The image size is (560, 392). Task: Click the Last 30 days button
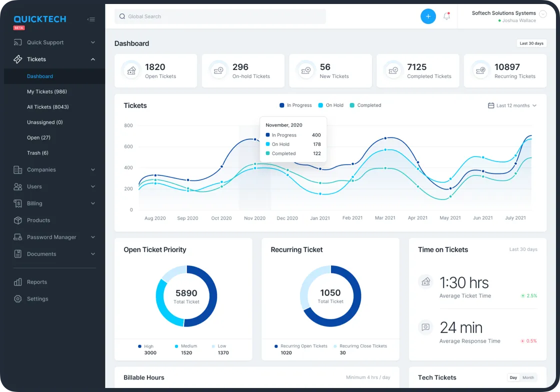tap(531, 43)
